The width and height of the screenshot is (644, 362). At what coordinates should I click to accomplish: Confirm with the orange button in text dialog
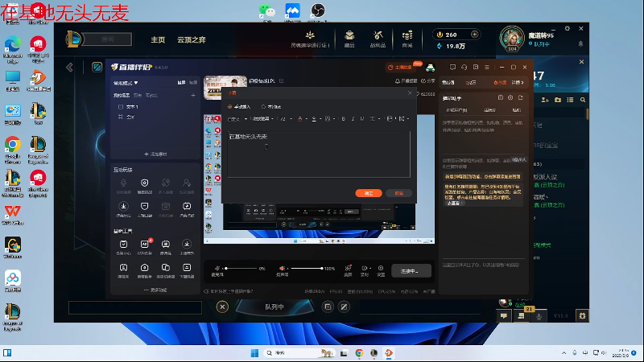[x=369, y=193]
